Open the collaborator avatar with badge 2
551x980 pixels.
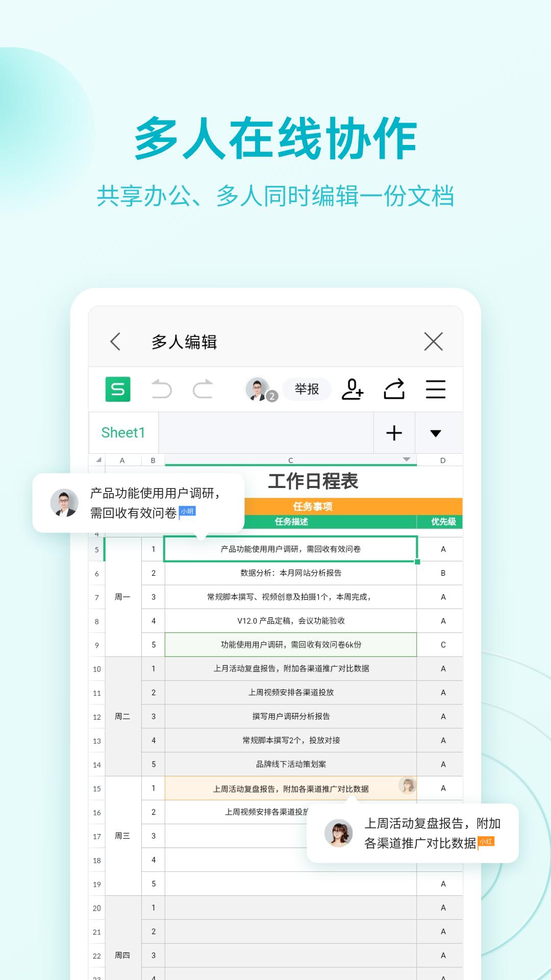pos(259,389)
